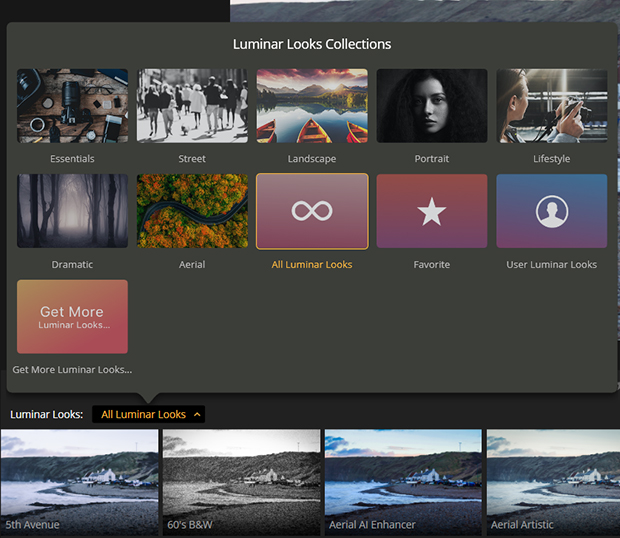Click the highlighted 'All Luminar Looks' caption

[312, 264]
